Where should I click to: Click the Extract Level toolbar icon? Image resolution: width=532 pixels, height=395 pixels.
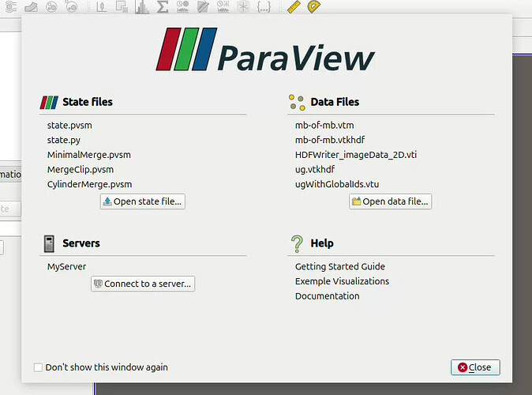coord(71,6)
